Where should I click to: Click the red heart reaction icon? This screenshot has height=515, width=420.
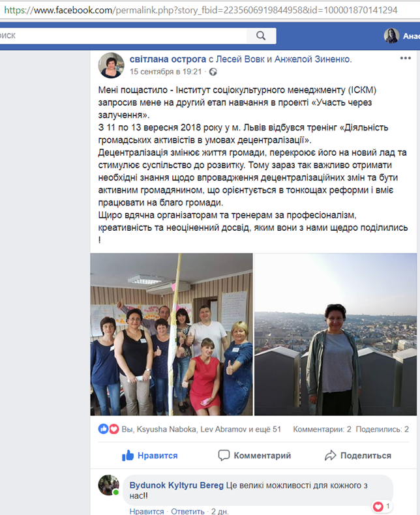tap(113, 428)
